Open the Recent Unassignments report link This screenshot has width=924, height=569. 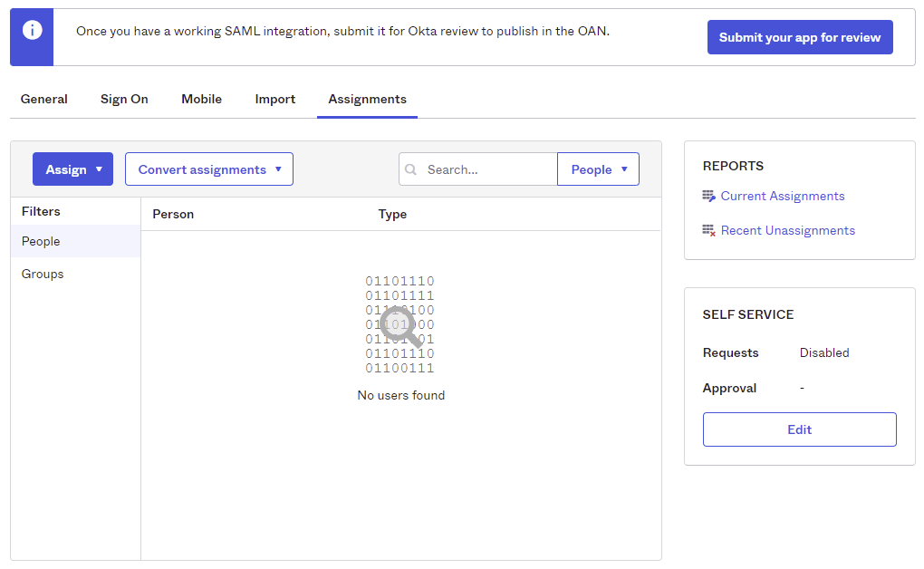click(x=787, y=231)
